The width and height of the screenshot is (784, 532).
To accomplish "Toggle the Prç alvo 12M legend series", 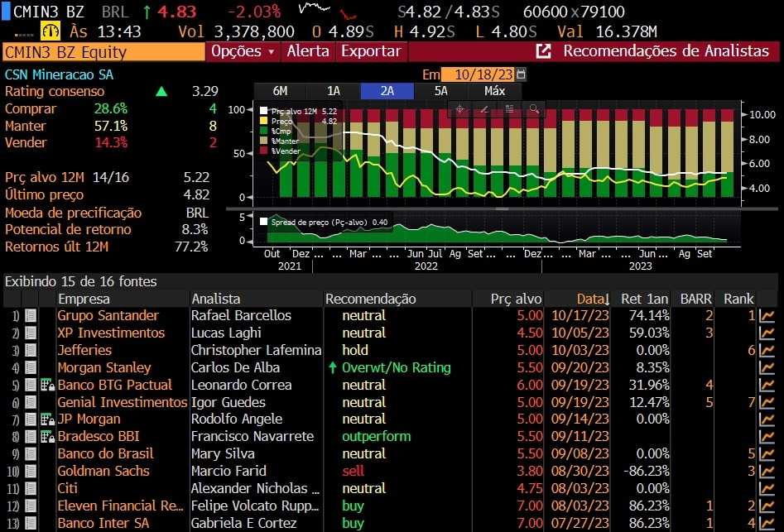I will [264, 110].
